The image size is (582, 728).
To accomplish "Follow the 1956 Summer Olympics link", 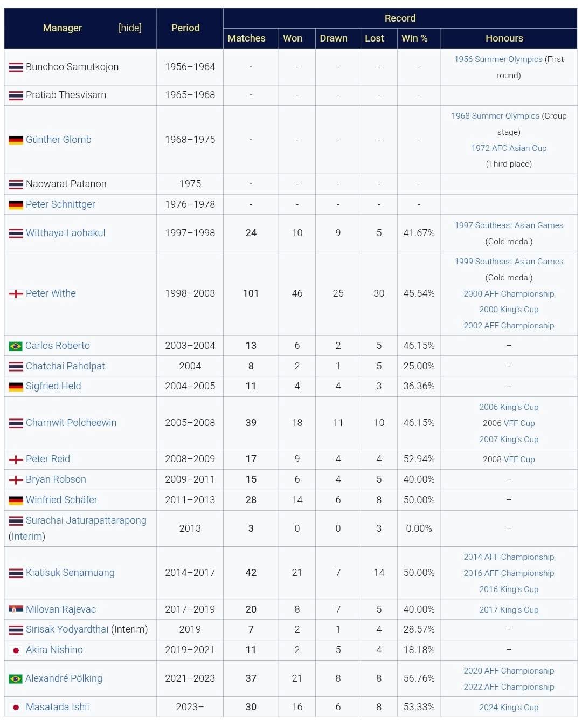I will 498,59.
